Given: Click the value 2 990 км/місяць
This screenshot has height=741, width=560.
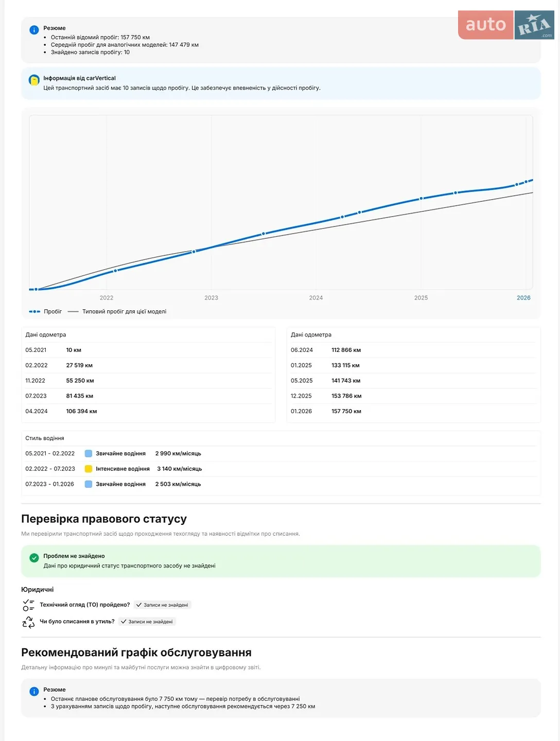Looking at the screenshot, I should click(178, 453).
